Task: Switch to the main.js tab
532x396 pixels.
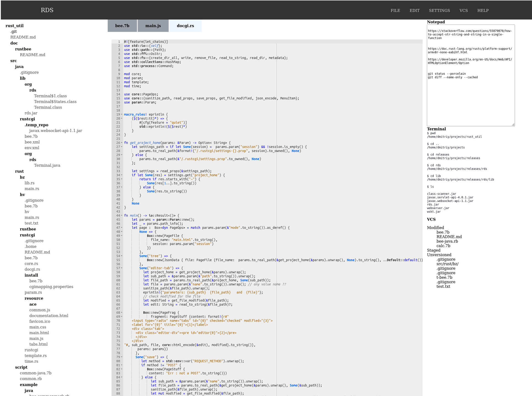Action: point(153,26)
